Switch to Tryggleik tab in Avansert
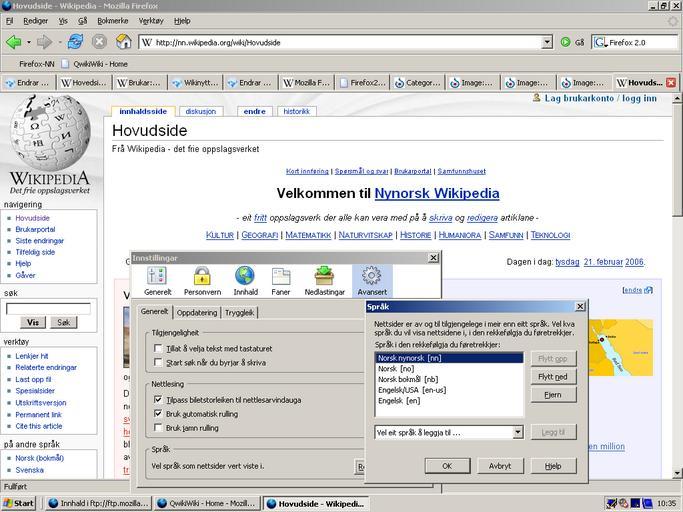The width and height of the screenshot is (683, 512). coord(240,312)
